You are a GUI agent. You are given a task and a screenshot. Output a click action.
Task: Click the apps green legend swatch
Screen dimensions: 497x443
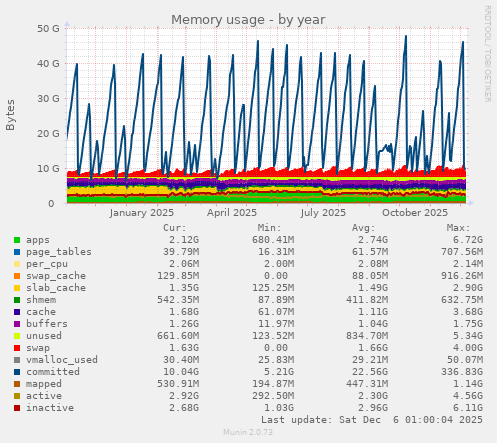pyautogui.click(x=17, y=240)
